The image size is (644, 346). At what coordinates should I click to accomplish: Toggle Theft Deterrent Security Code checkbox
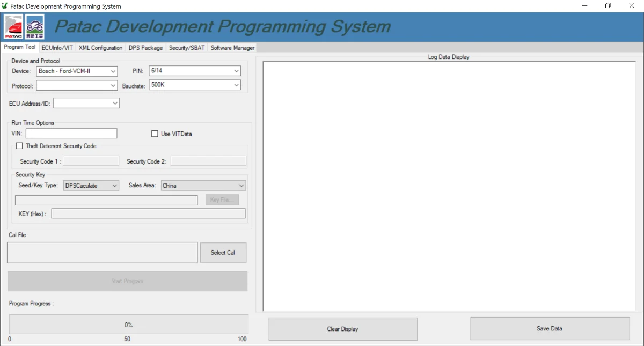[x=20, y=146]
